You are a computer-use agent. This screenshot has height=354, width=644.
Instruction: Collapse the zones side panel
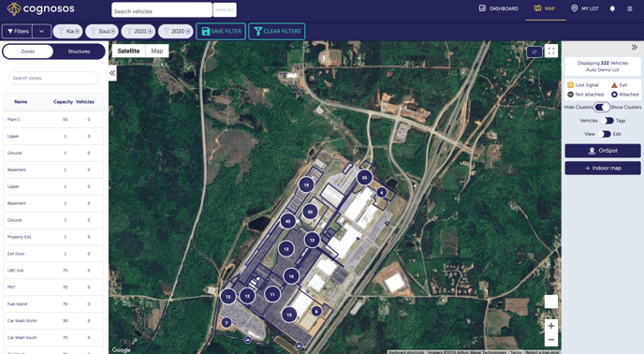pos(112,73)
